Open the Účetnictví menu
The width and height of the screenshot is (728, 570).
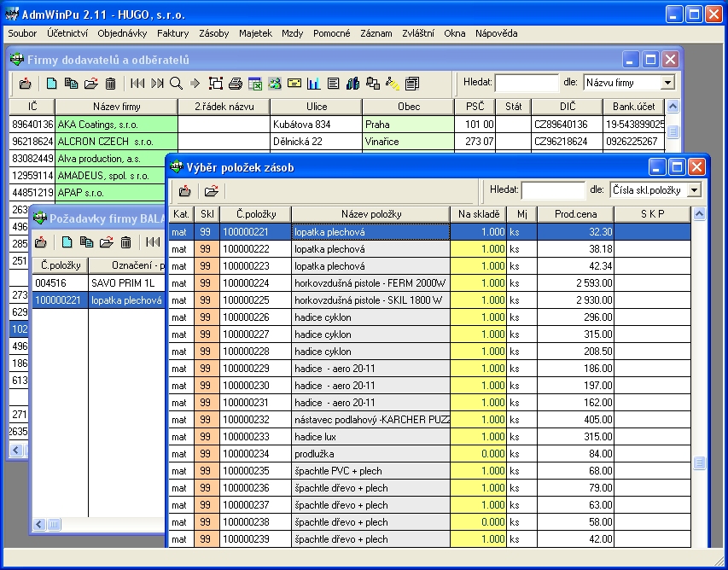[x=67, y=33]
